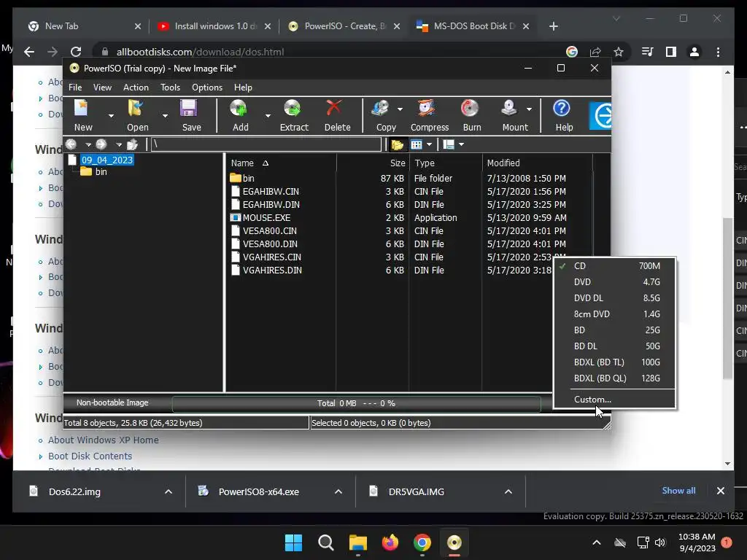Open the View menu
The height and width of the screenshot is (560, 747).
click(x=102, y=87)
